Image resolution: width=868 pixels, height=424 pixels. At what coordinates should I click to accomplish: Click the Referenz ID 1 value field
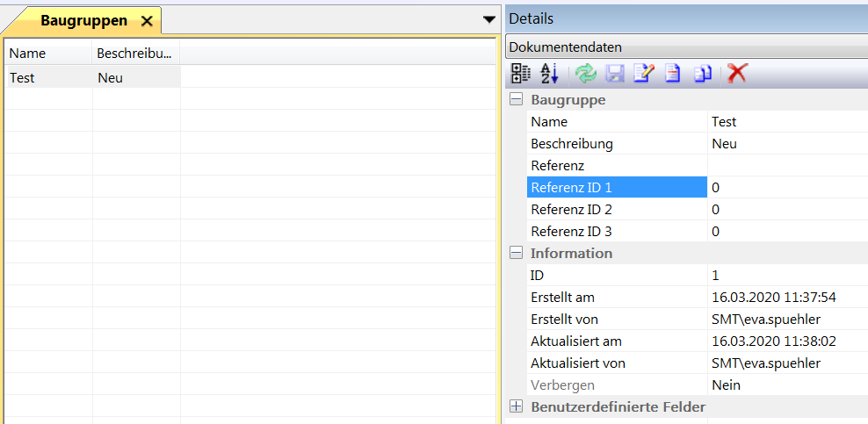[786, 187]
